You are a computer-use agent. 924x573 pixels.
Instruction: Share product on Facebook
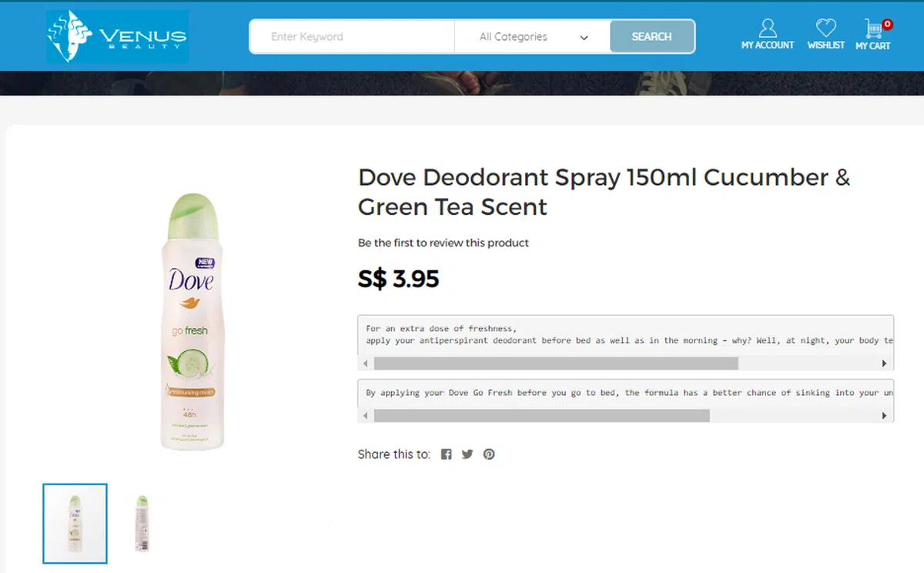coord(446,454)
